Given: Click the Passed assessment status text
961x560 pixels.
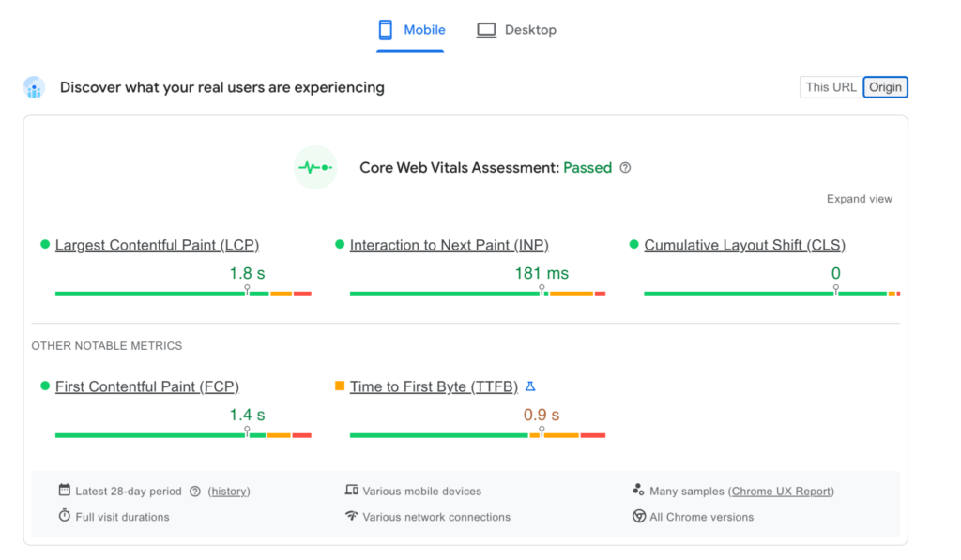Looking at the screenshot, I should coord(587,168).
